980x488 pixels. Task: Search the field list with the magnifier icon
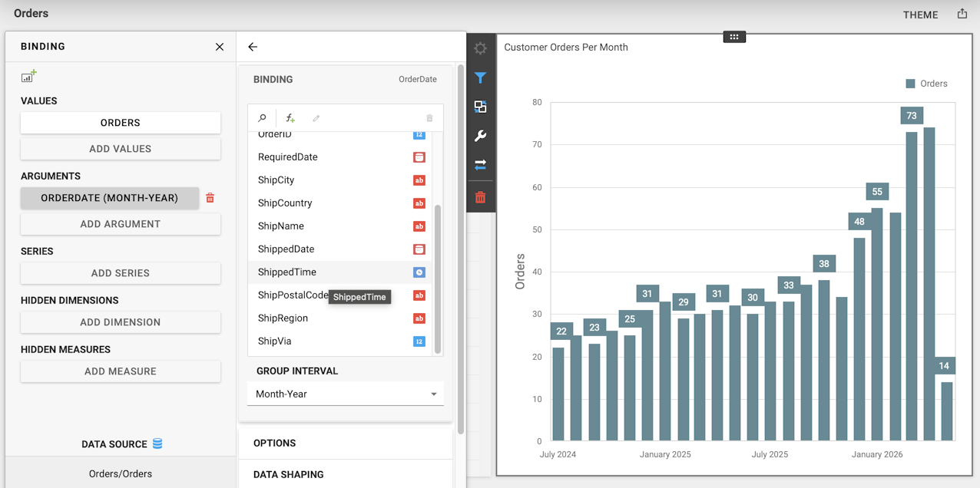(x=262, y=118)
